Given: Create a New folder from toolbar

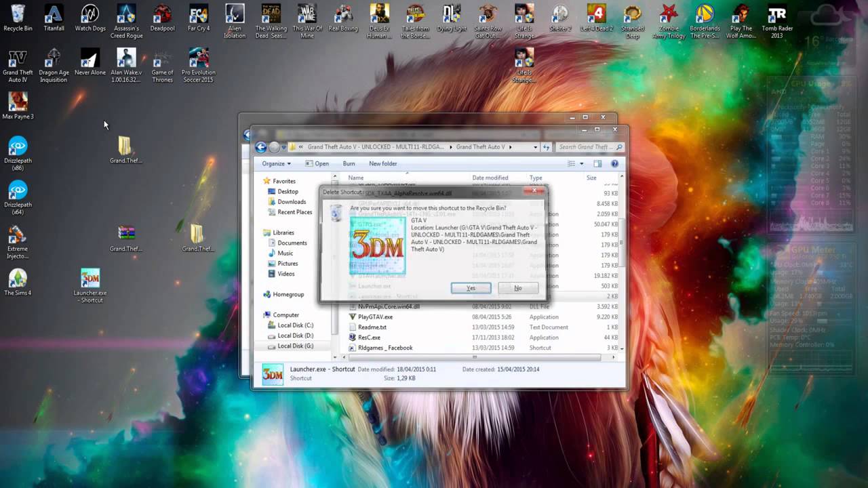Looking at the screenshot, I should pyautogui.click(x=383, y=163).
